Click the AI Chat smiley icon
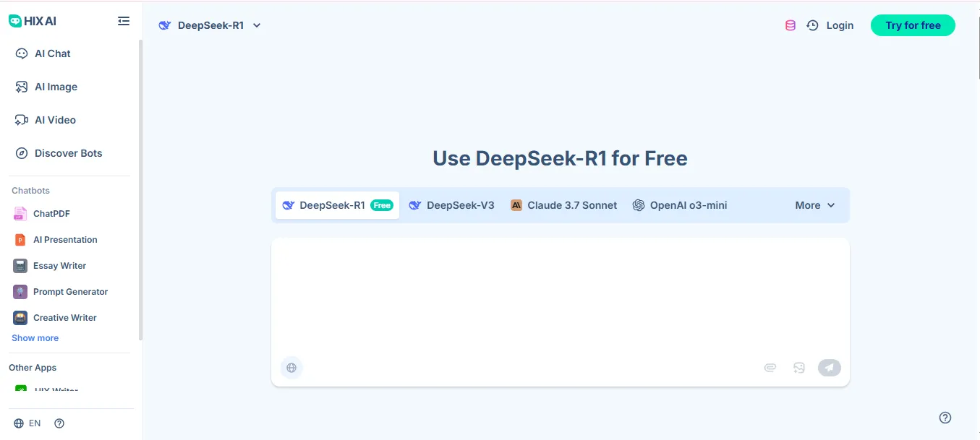Image resolution: width=980 pixels, height=440 pixels. pyautogui.click(x=22, y=53)
